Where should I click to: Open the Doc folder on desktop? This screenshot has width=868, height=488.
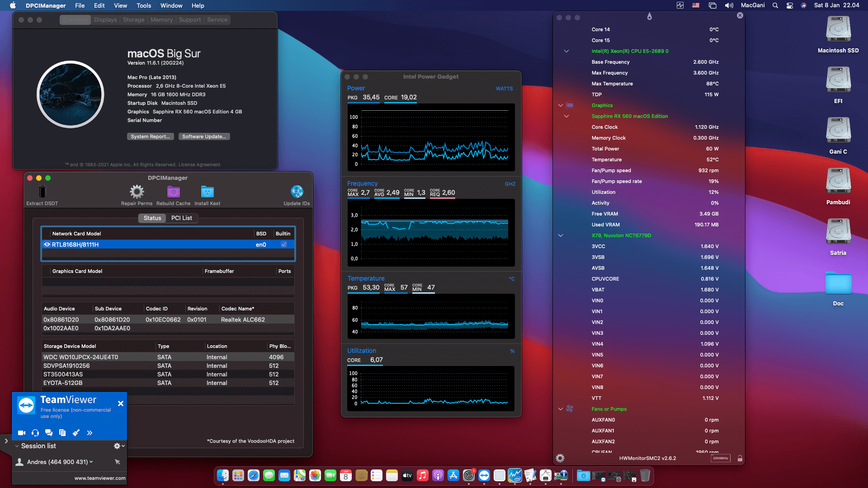pos(838,283)
